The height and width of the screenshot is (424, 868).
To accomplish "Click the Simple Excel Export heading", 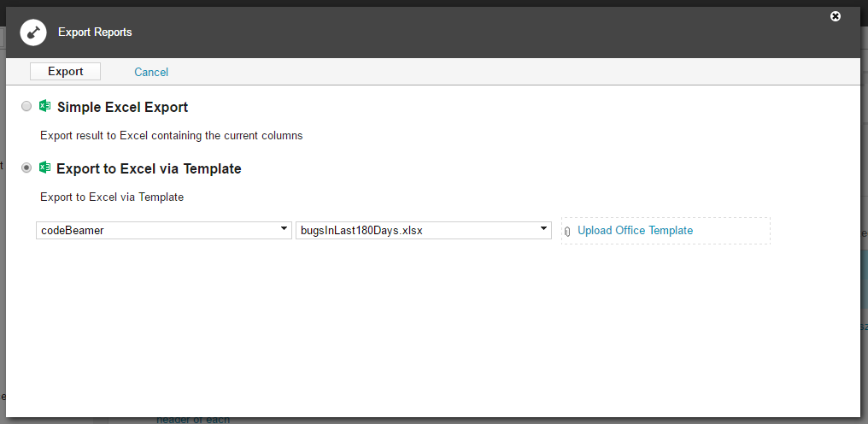I will pyautogui.click(x=123, y=107).
